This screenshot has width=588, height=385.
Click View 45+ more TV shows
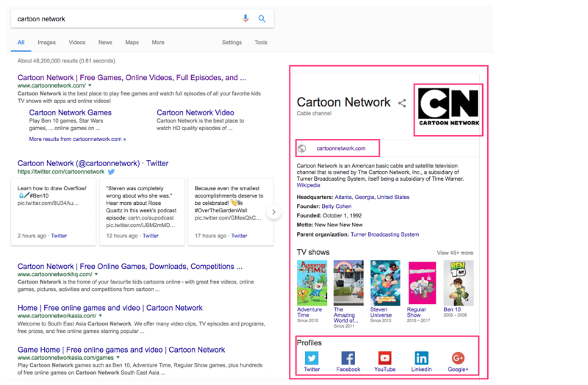point(455,253)
